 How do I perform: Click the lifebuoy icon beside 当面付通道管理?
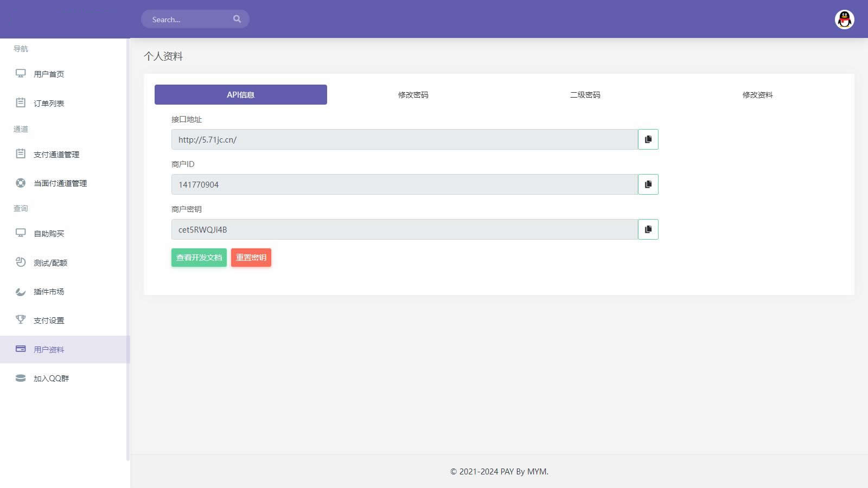pyautogui.click(x=21, y=183)
